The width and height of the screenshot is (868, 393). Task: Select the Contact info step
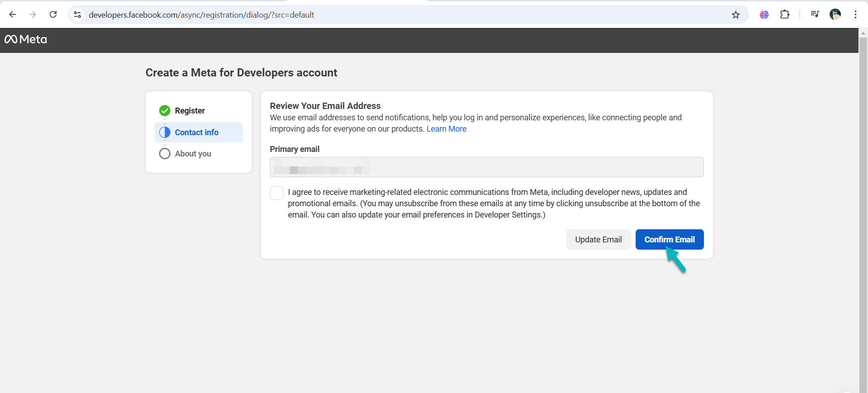click(198, 132)
